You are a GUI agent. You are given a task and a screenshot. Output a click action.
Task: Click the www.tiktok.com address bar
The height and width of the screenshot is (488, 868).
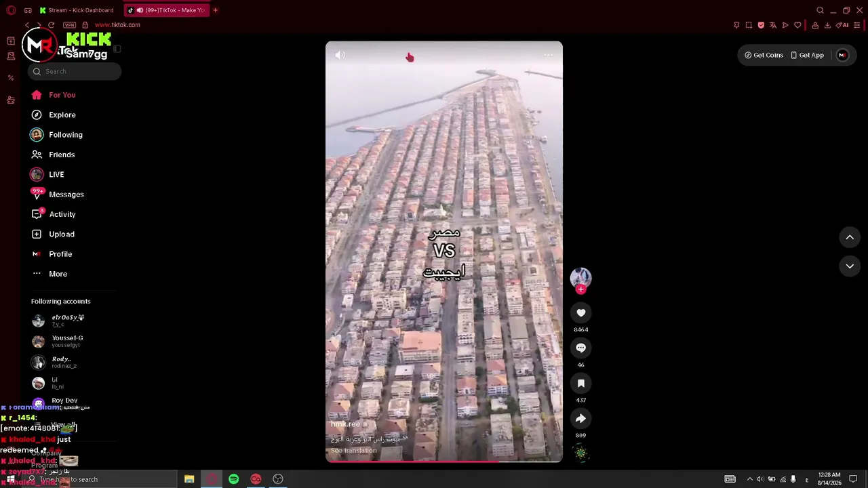click(117, 25)
